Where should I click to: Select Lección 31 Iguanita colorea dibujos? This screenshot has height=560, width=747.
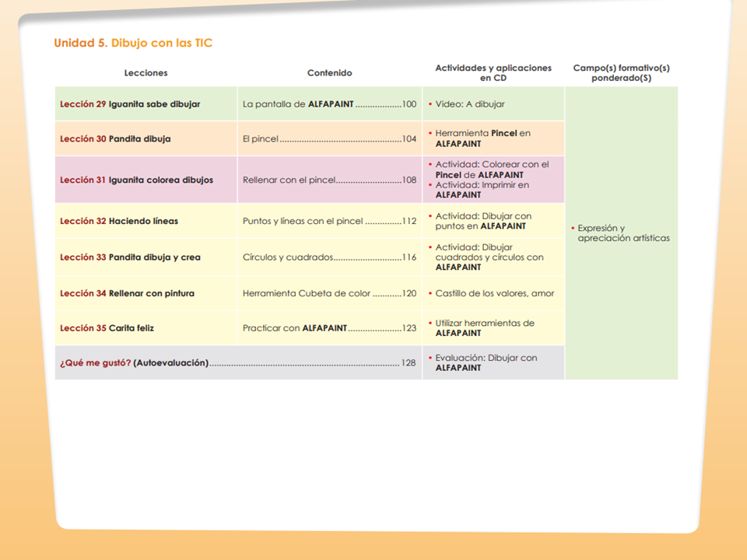pos(137,180)
